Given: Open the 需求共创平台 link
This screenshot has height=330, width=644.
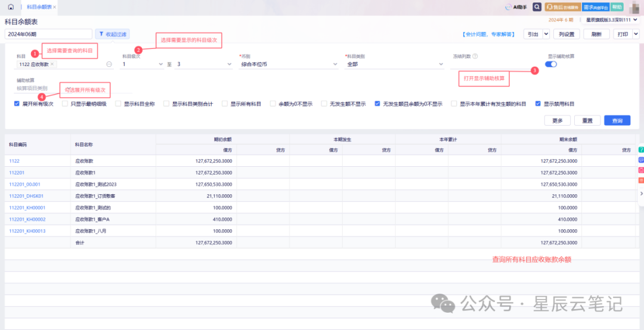Looking at the screenshot, I should coord(596,7).
